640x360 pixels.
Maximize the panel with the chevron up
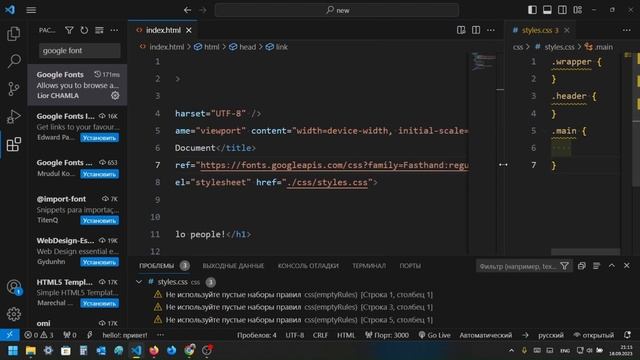point(611,266)
